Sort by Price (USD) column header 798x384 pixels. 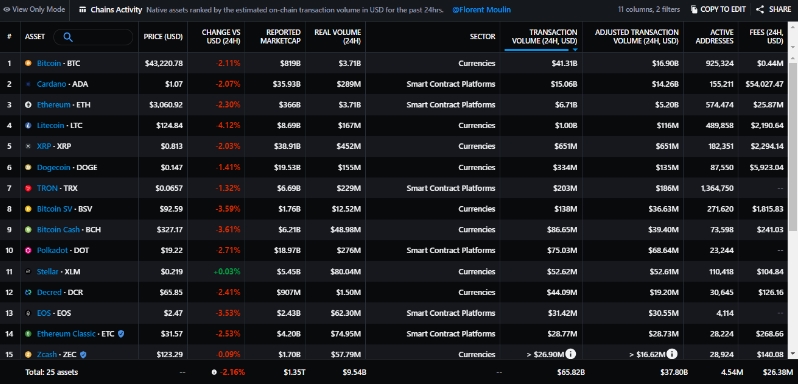pyautogui.click(x=163, y=37)
